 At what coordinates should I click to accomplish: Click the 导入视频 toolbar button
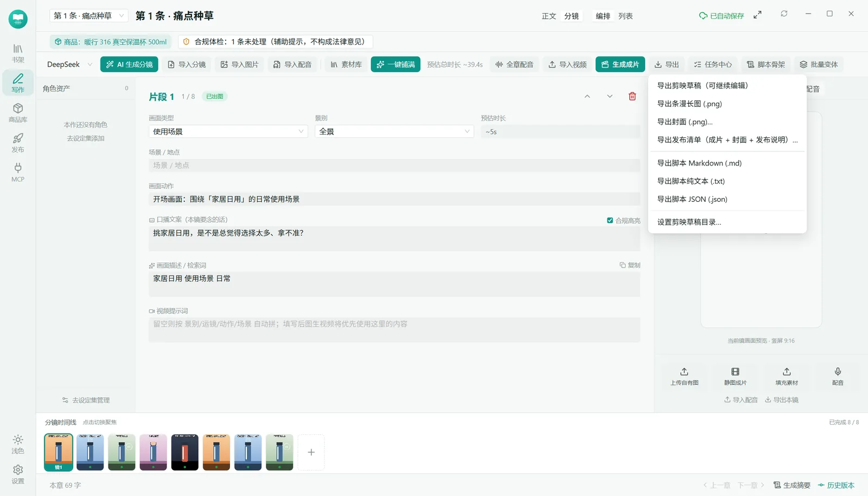point(567,64)
